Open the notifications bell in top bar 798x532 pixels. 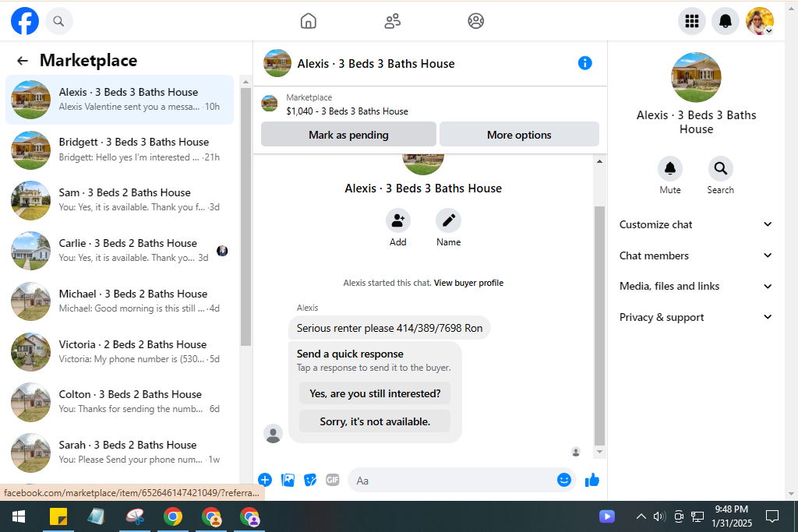tap(726, 21)
